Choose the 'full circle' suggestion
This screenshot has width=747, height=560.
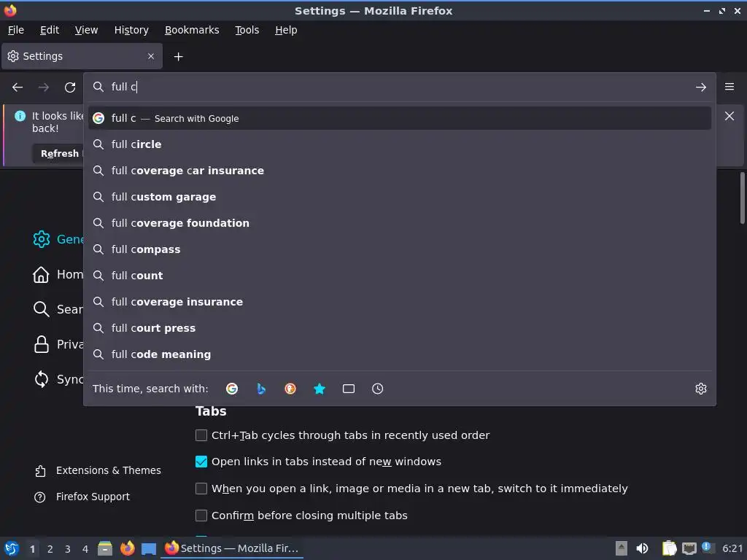(x=399, y=144)
